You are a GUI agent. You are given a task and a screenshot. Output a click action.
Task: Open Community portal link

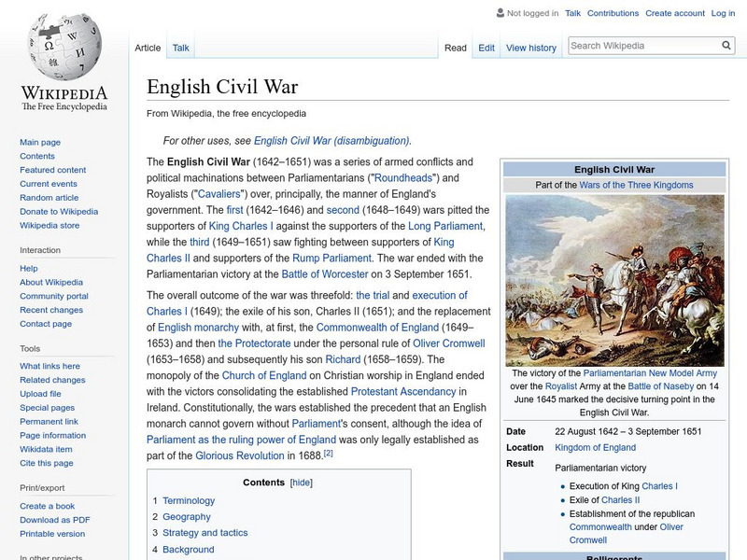tap(54, 296)
